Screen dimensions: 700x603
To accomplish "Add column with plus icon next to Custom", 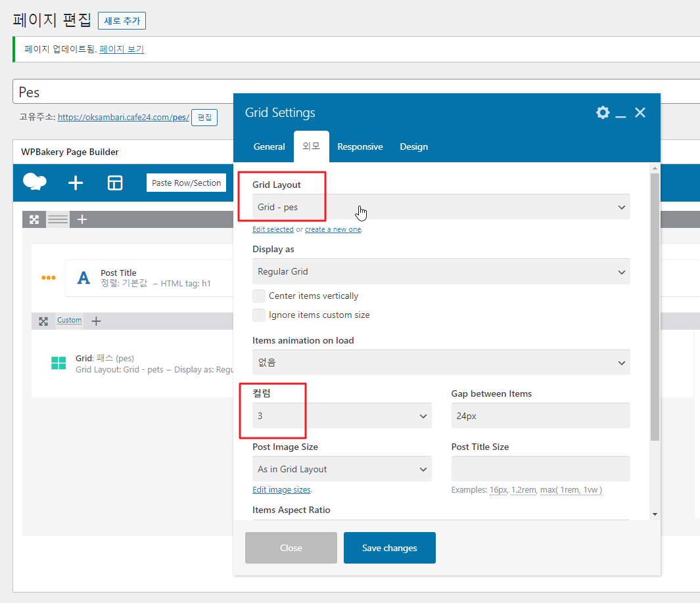I will (x=96, y=321).
